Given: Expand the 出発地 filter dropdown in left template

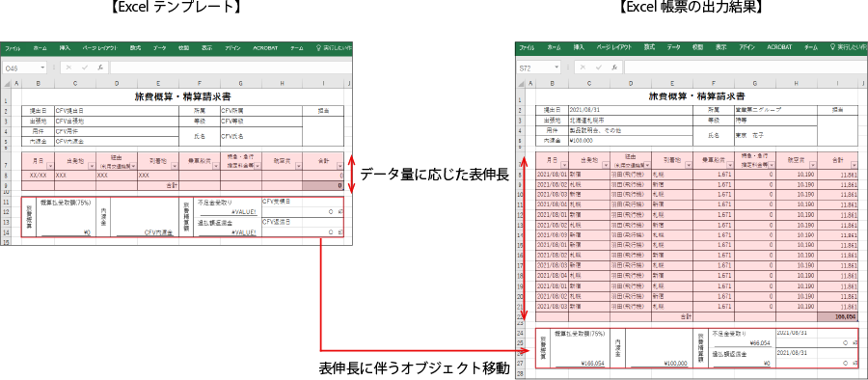Looking at the screenshot, I should 91,165.
